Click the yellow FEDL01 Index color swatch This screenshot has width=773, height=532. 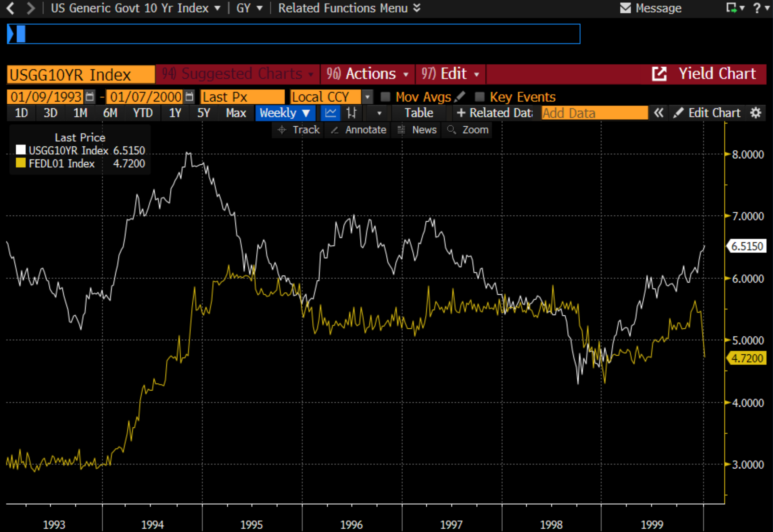pyautogui.click(x=21, y=163)
